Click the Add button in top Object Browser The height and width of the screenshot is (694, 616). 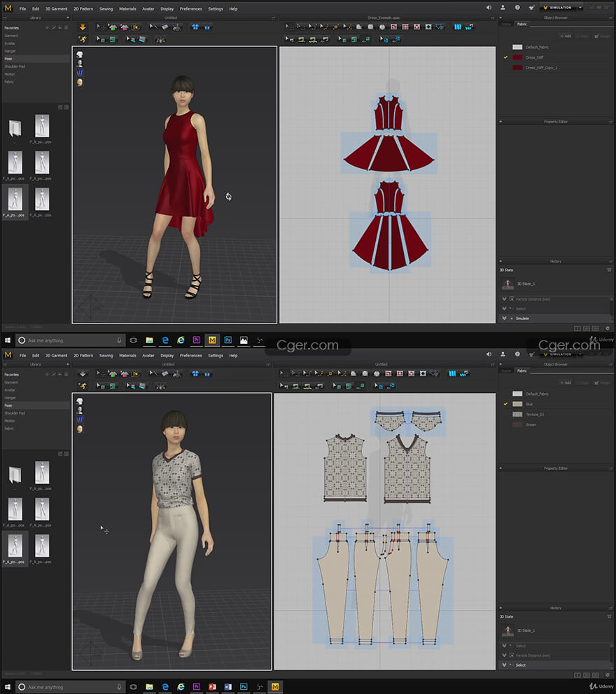pyautogui.click(x=565, y=36)
